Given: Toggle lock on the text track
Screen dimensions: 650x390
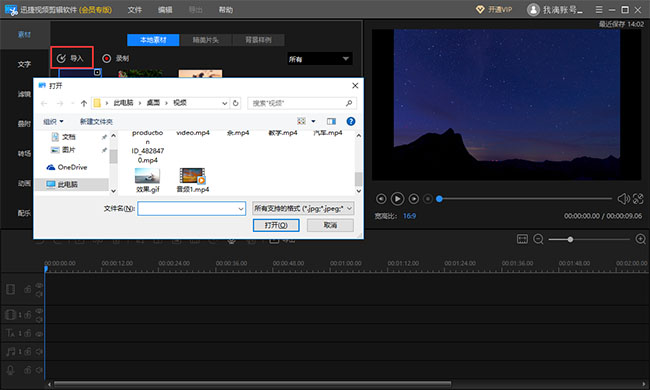Looking at the screenshot, I should pos(27,333).
